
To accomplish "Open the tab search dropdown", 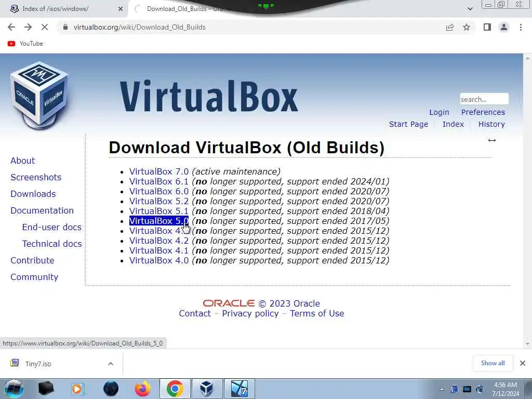I will coord(470,9).
